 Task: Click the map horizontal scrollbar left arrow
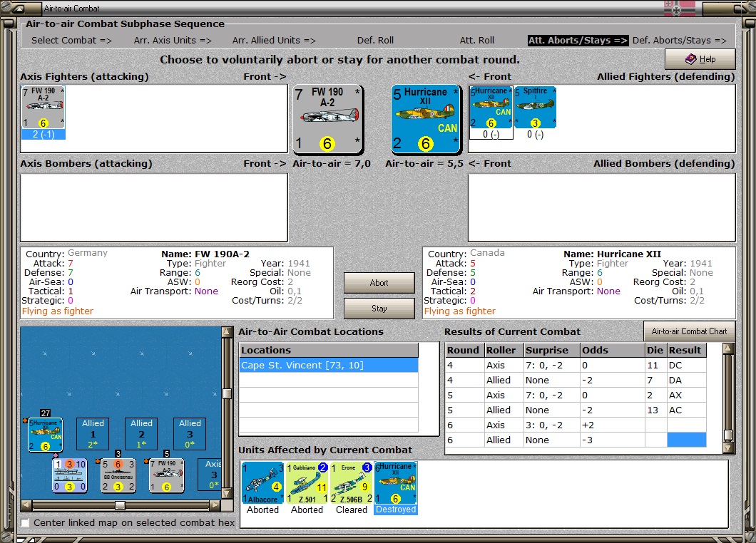click(26, 505)
